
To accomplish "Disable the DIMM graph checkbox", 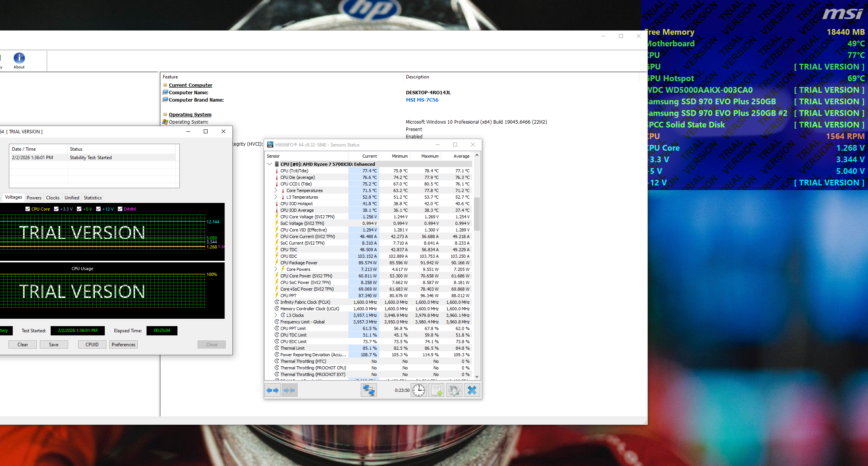I will [x=120, y=209].
